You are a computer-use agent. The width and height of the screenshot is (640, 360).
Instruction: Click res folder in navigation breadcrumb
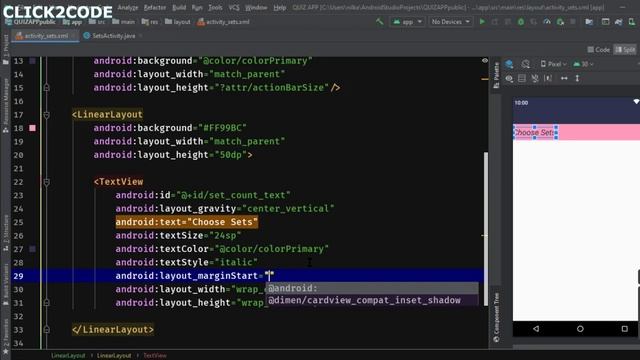coord(150,22)
